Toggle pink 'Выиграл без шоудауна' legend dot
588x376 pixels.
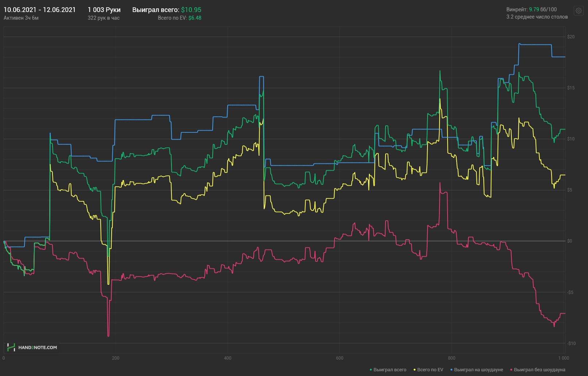tap(511, 370)
